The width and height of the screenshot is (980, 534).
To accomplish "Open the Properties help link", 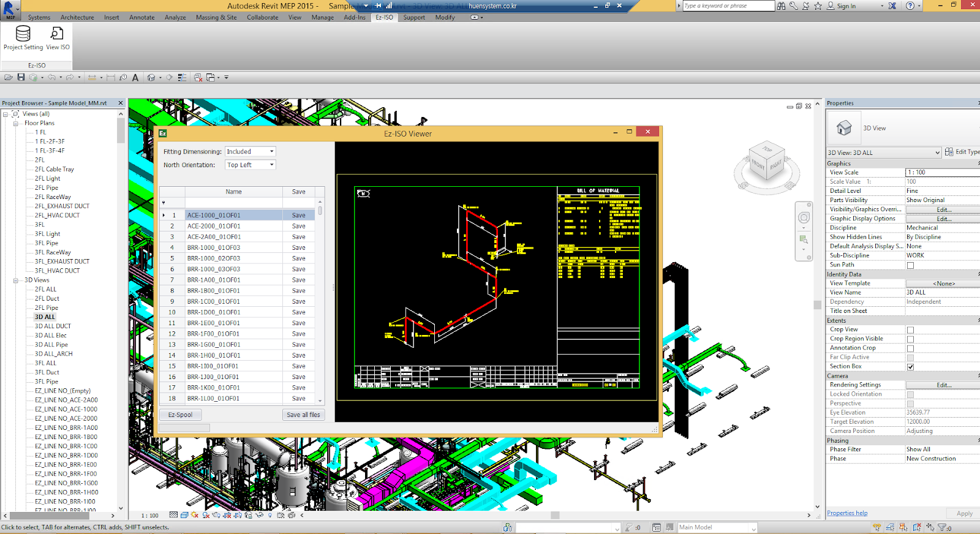I will 847,513.
